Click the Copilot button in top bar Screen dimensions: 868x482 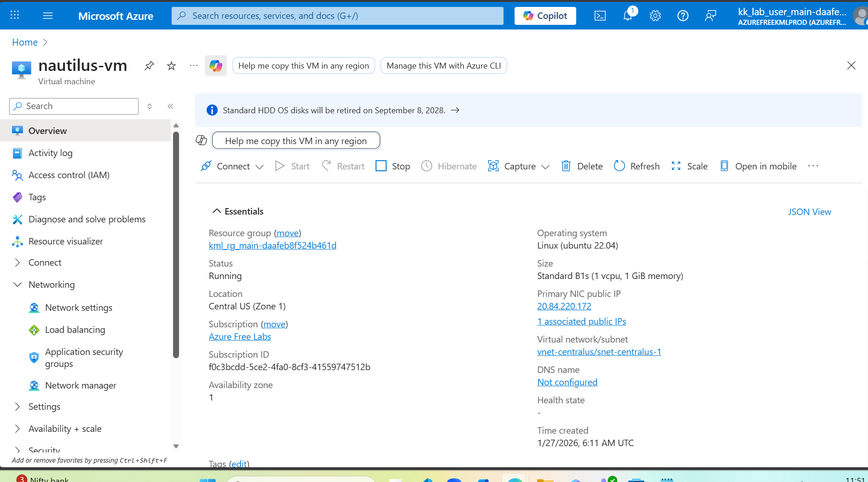point(545,16)
